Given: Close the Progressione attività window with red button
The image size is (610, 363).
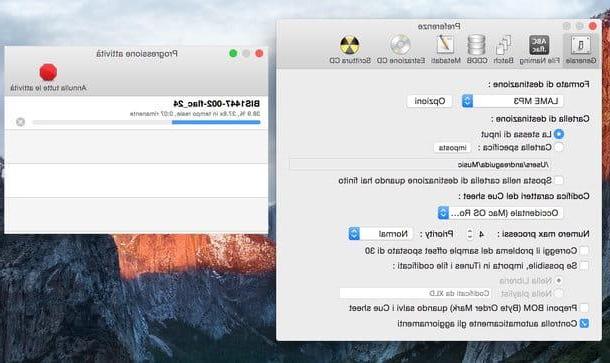Looking at the screenshot, I should click(259, 53).
